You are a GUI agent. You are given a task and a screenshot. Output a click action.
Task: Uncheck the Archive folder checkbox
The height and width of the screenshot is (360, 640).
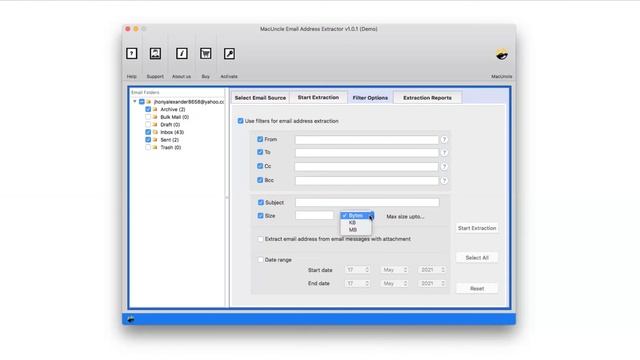click(148, 109)
